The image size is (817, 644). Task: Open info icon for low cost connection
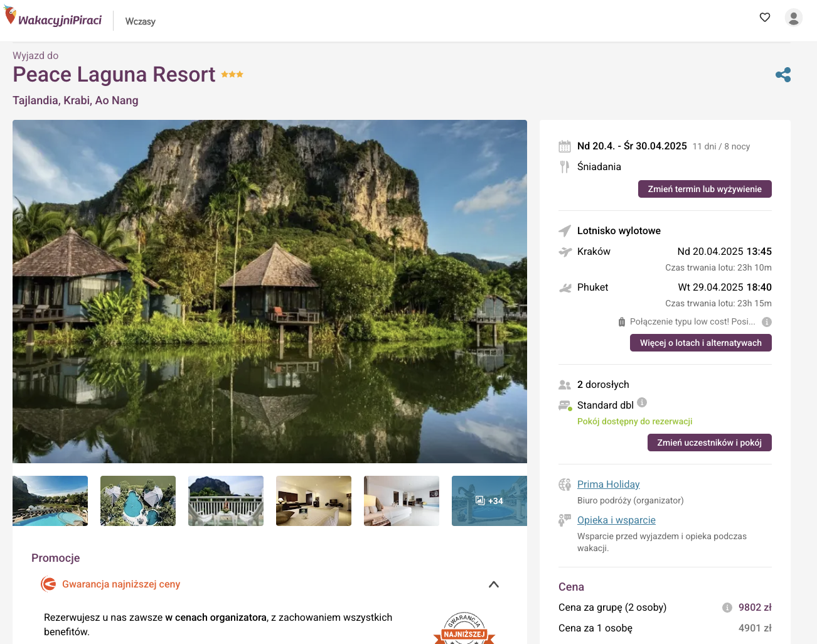[767, 322]
